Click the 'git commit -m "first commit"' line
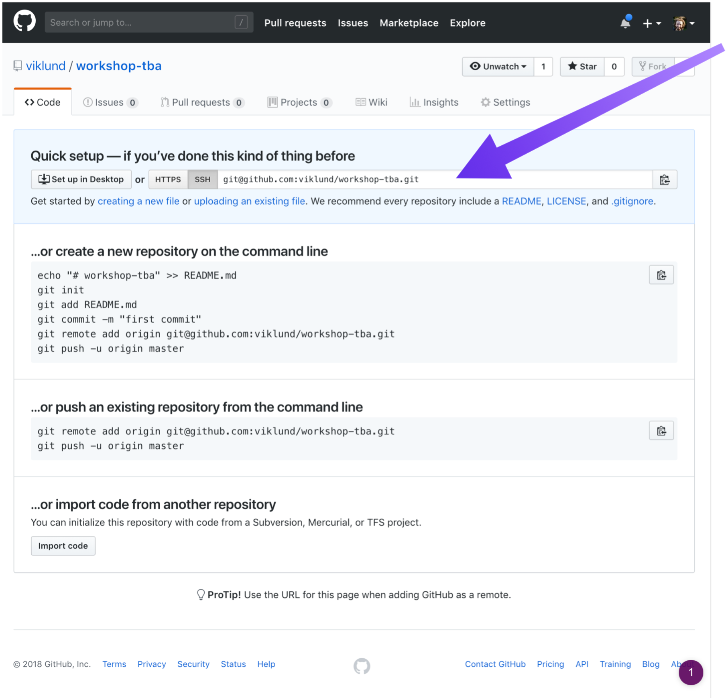The width and height of the screenshot is (728, 700). [119, 319]
